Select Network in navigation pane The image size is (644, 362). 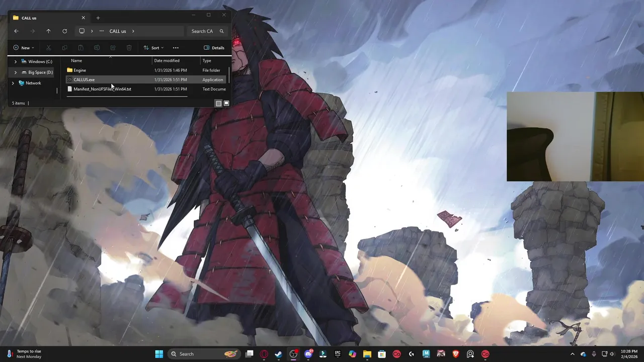coord(32,83)
